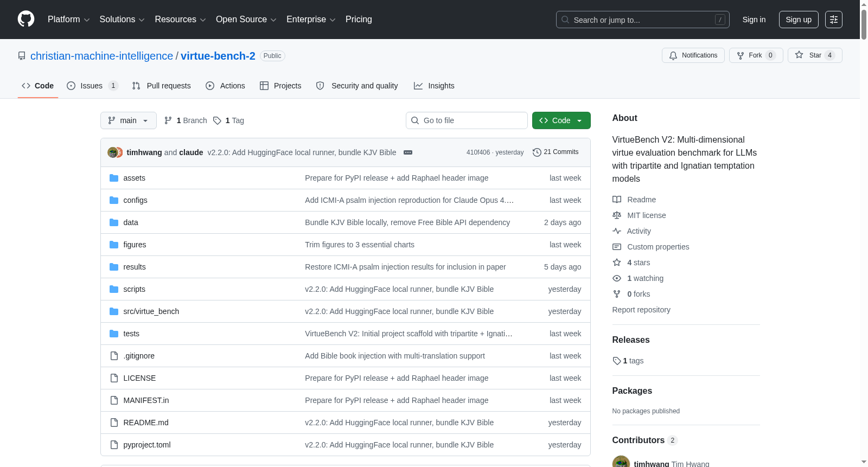Image resolution: width=868 pixels, height=467 pixels.
Task: Click the file icon beside LICENSE
Action: 114,378
